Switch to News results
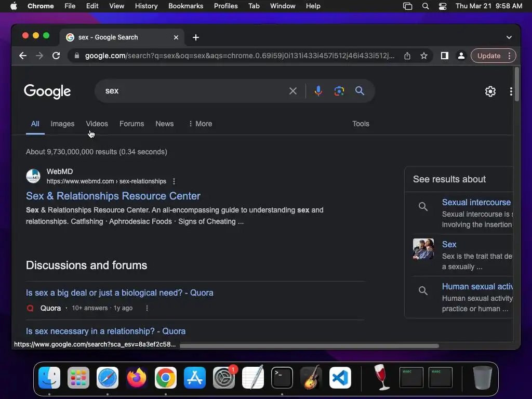 [165, 124]
